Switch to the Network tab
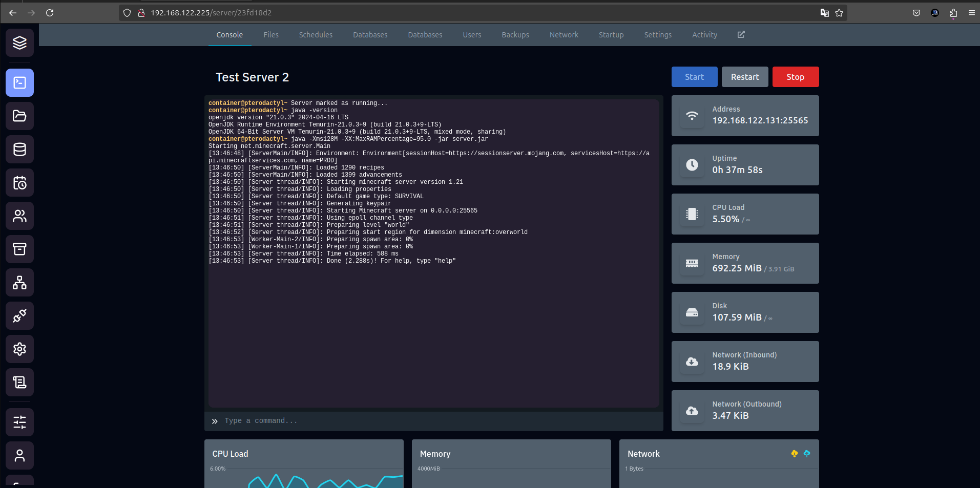The width and height of the screenshot is (980, 488). tap(564, 35)
